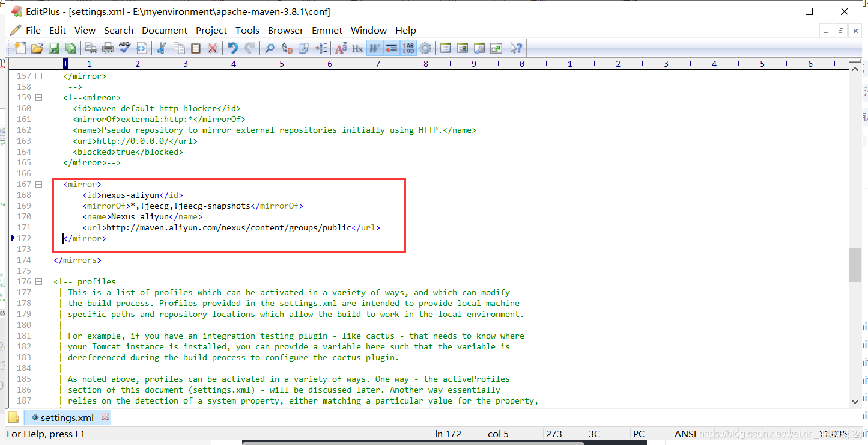Viewport: 868px width, 445px height.
Task: Click the Save All toolbar icon
Action: [71, 48]
